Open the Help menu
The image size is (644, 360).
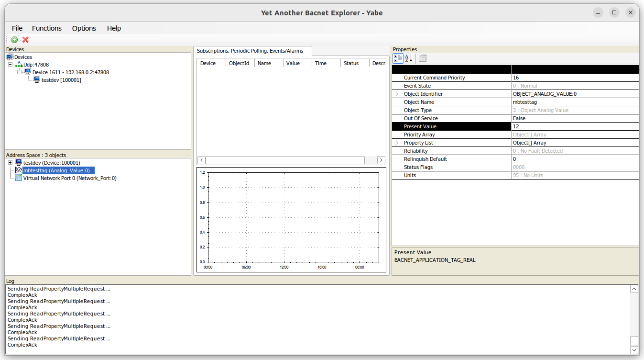(x=114, y=28)
